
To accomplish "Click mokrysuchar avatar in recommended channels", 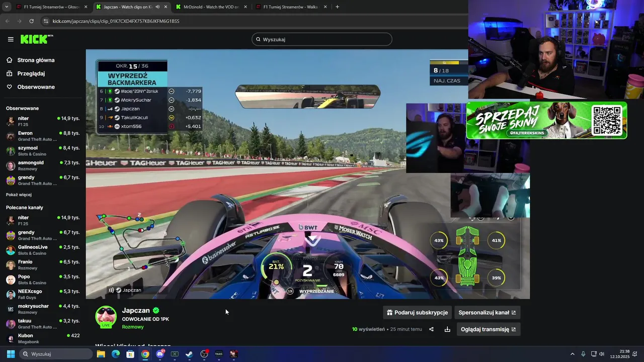I will [x=11, y=309].
